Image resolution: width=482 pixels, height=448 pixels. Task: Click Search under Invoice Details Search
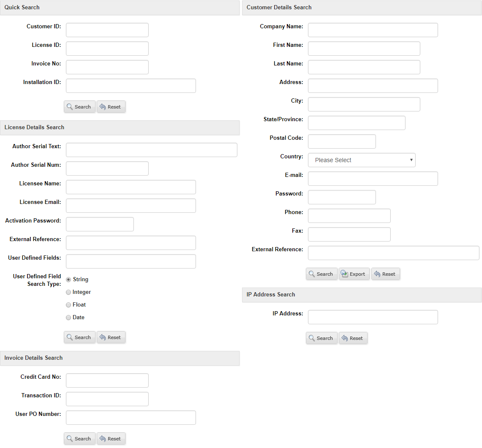[x=79, y=439]
